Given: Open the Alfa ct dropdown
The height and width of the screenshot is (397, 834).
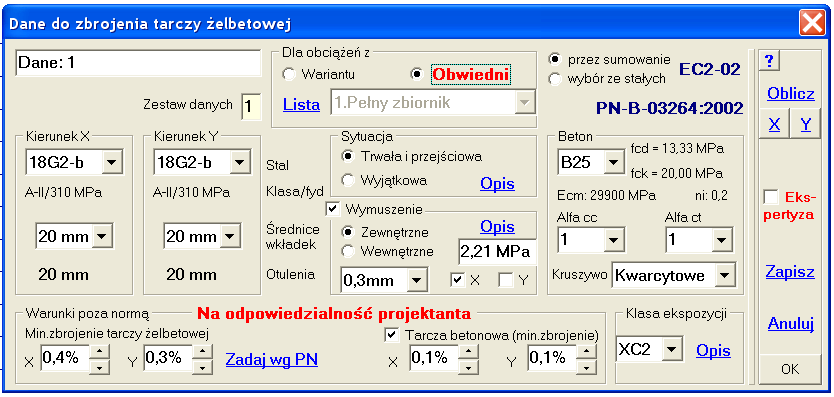Looking at the screenshot, I should pos(721,239).
